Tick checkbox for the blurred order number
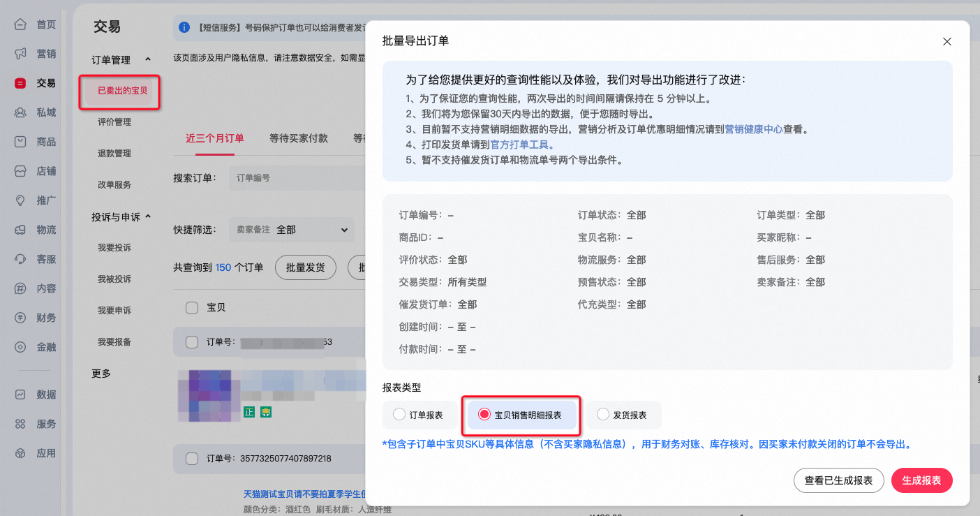The height and width of the screenshot is (516, 980). [191, 342]
